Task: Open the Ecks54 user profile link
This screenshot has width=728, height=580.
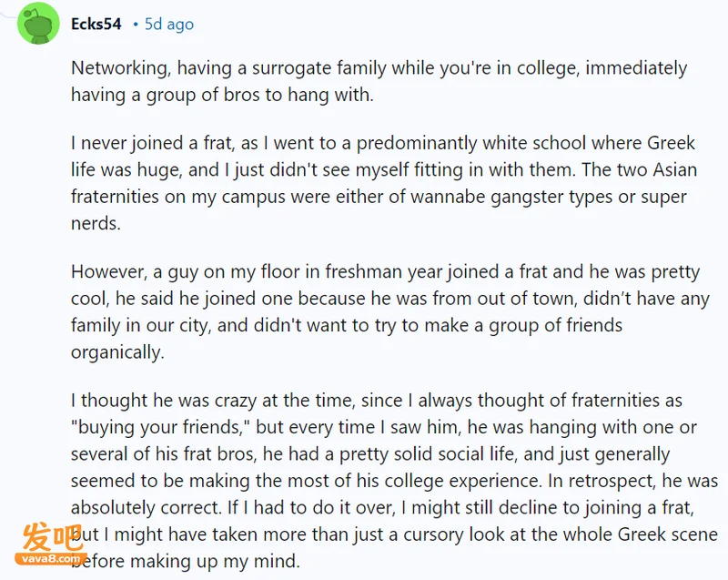Action: tap(96, 25)
